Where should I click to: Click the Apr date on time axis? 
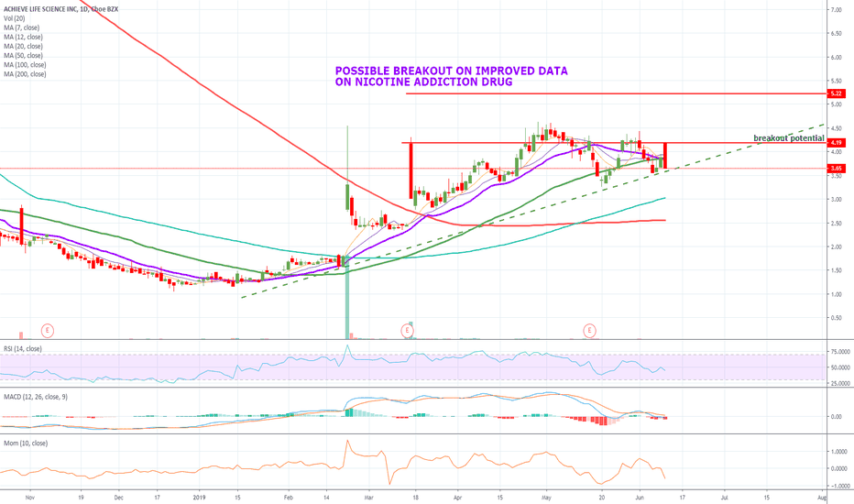tap(457, 498)
